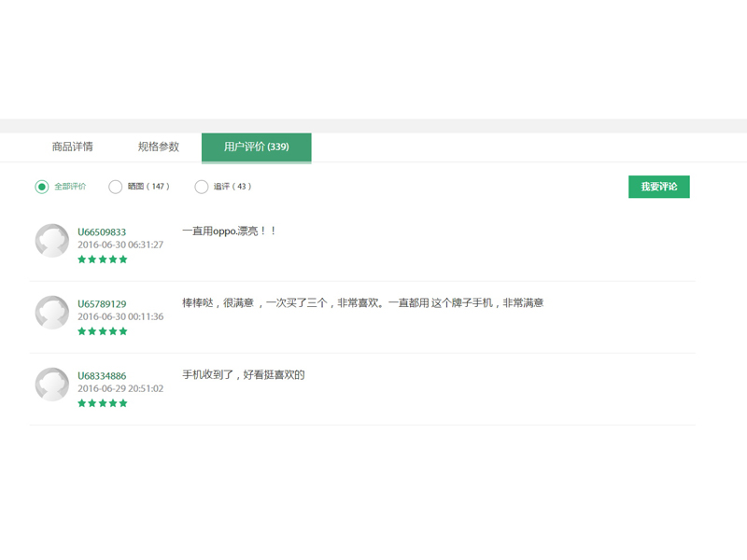Select the 用户评价 (339) tab
Viewport: 747px width, 560px height.
point(256,147)
